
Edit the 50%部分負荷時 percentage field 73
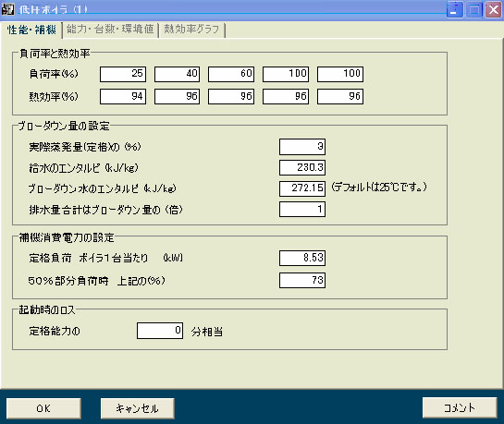click(302, 280)
